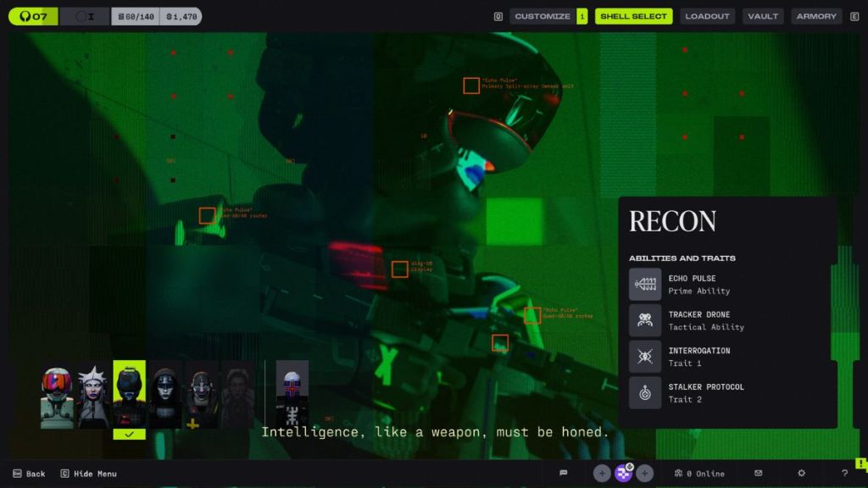Click the purple player avatar icon
Image resolution: width=868 pixels, height=488 pixels.
tap(624, 474)
